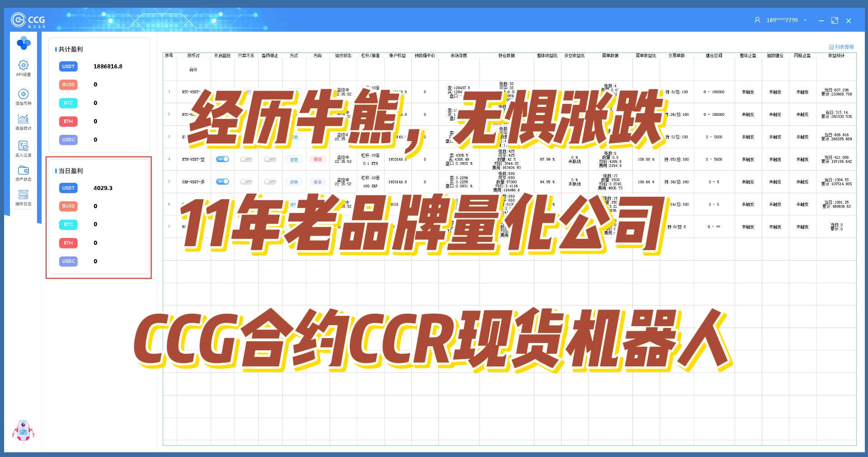Click the 账户权益 column header

click(x=398, y=56)
